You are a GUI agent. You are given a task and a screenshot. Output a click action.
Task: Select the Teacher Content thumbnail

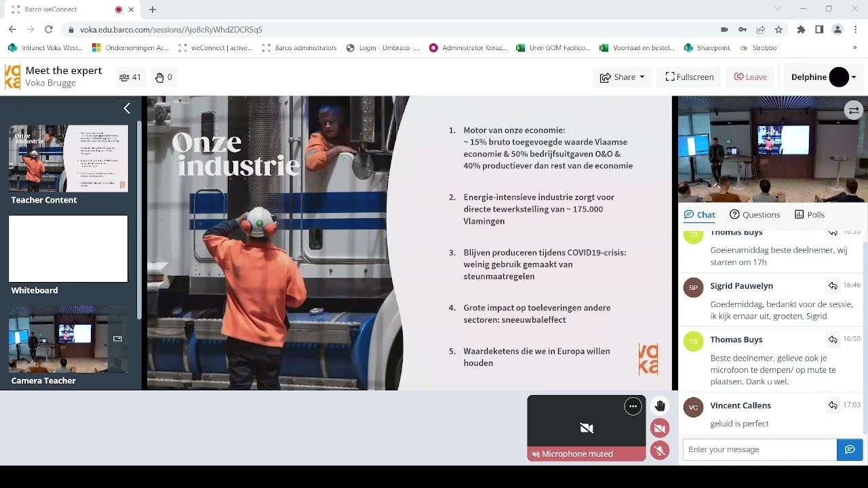click(x=68, y=159)
